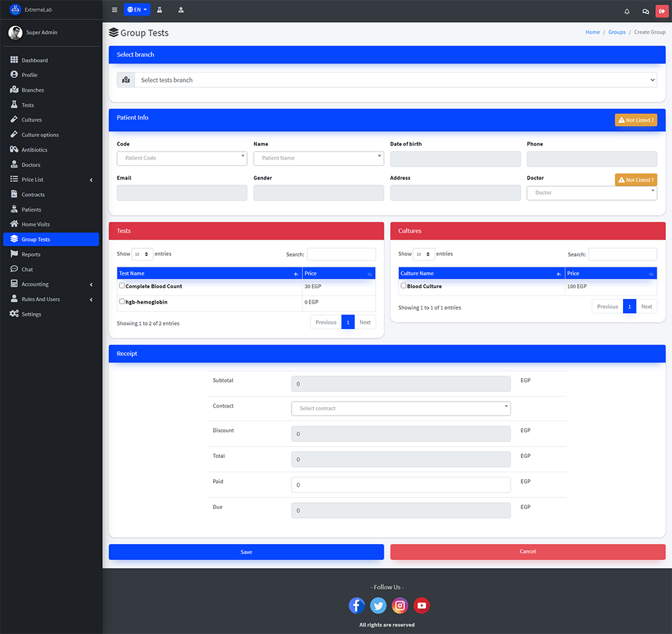Select the Blood Culture checkbox
Viewport: 672px width, 634px height.
pos(403,285)
